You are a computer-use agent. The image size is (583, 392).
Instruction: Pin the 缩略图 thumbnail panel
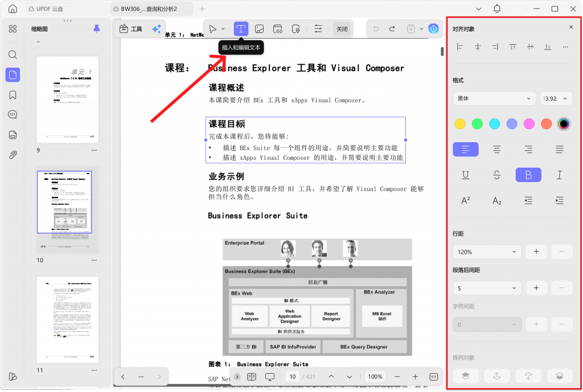(97, 28)
